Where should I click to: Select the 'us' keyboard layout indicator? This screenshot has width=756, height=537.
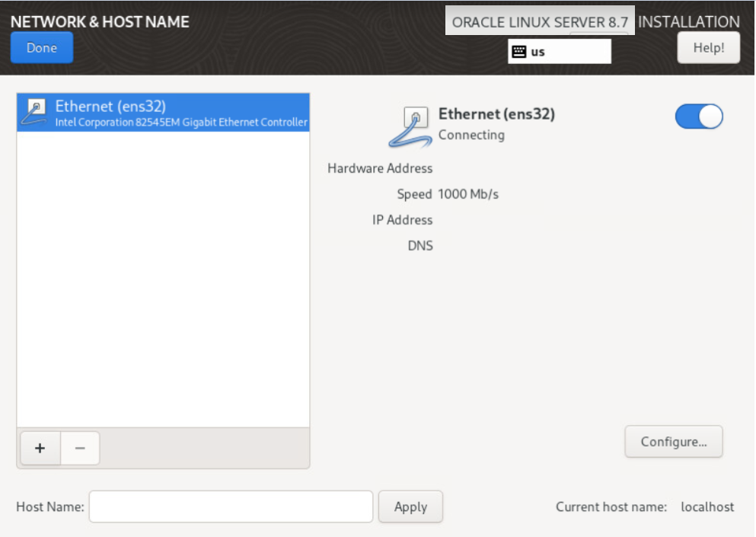538,52
